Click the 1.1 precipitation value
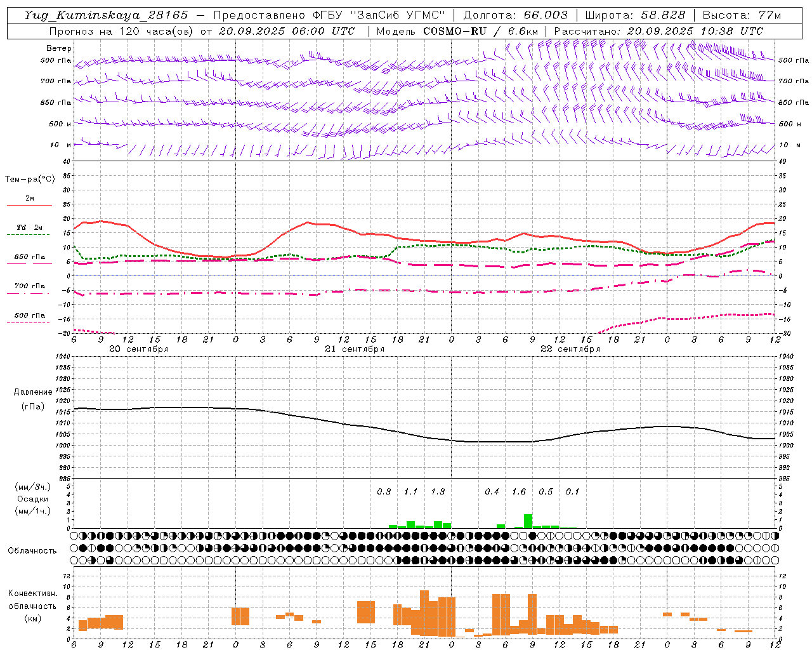The height and width of the screenshot is (650, 812). [411, 491]
